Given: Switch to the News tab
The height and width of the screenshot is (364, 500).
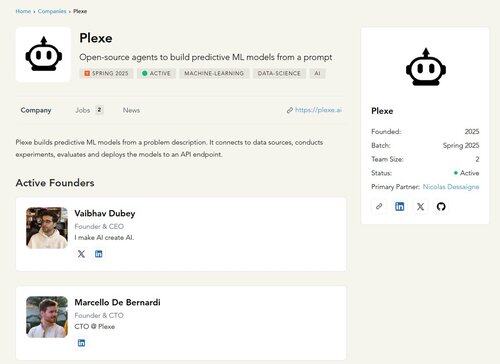Looking at the screenshot, I should coord(131,110).
